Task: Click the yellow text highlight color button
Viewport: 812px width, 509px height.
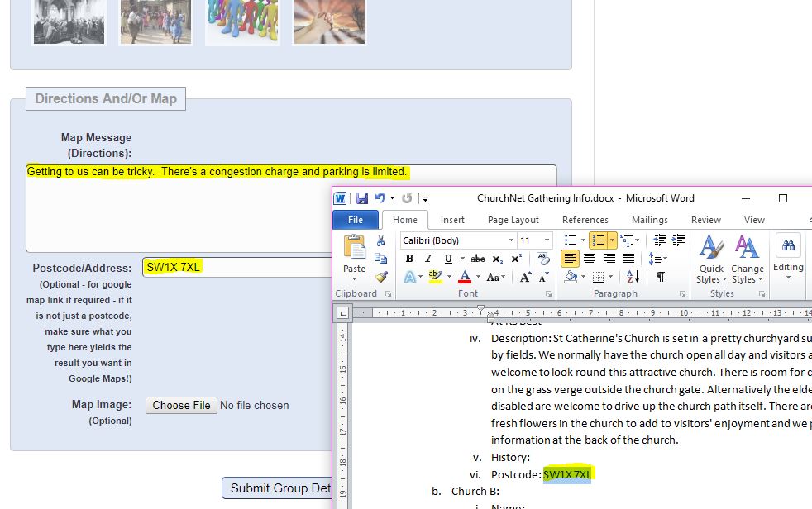Action: click(435, 277)
